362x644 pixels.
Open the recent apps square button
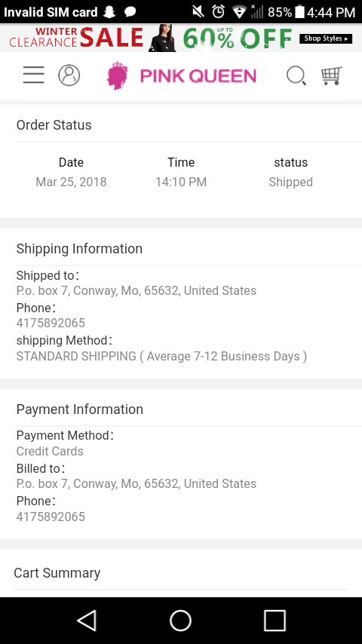coord(275,620)
